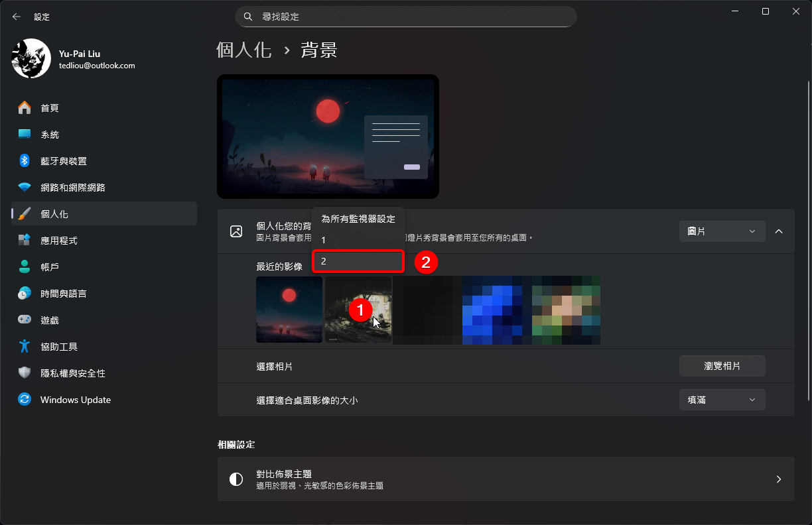812x525 pixels.
Task: Choose monitor 2 from context menu
Action: (358, 261)
